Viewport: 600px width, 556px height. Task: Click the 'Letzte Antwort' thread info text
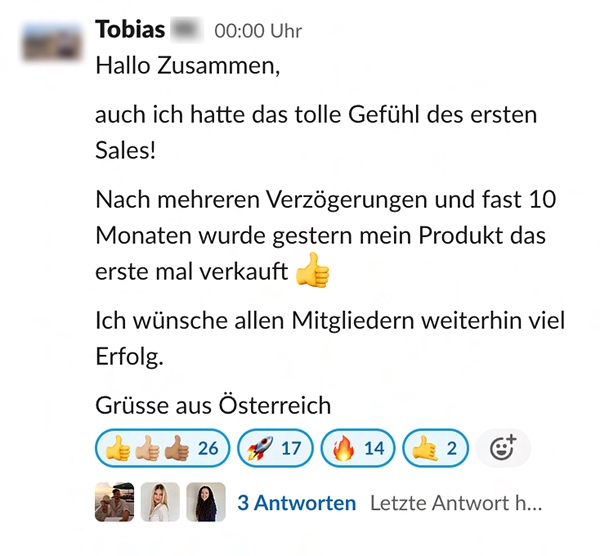click(456, 502)
